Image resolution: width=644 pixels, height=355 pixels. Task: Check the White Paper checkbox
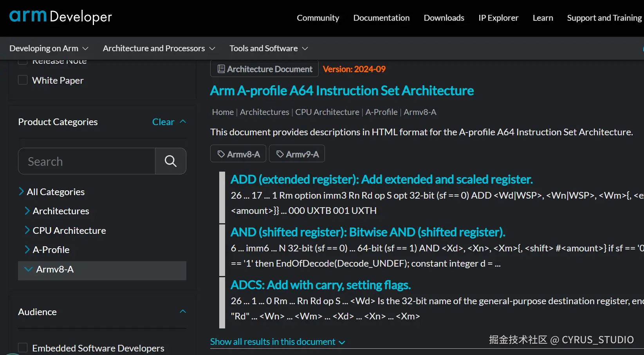click(x=23, y=80)
